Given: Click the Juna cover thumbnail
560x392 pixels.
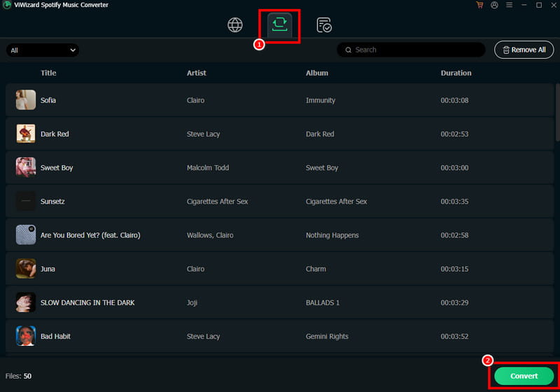Looking at the screenshot, I should pos(26,269).
